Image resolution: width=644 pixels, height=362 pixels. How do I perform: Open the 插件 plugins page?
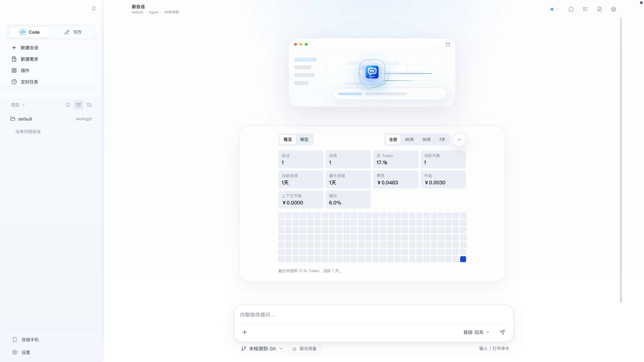coord(25,71)
